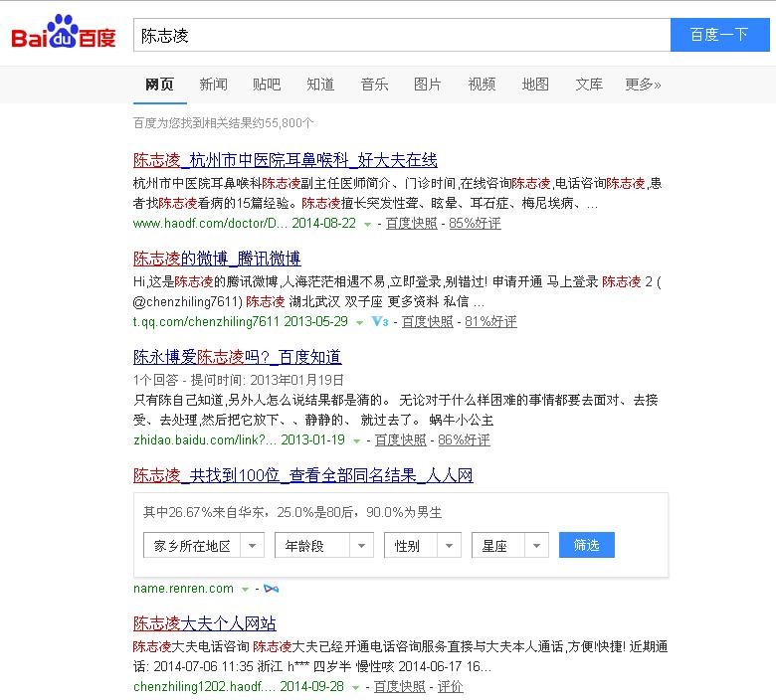
Task: Expand the green arrow next to t.qq.com result
Action: 360,323
